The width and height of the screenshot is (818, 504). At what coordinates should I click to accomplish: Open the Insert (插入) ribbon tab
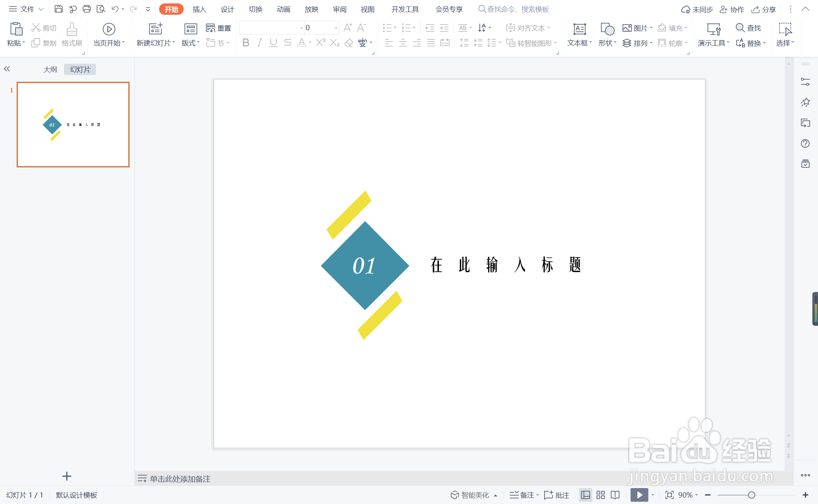coord(199,9)
